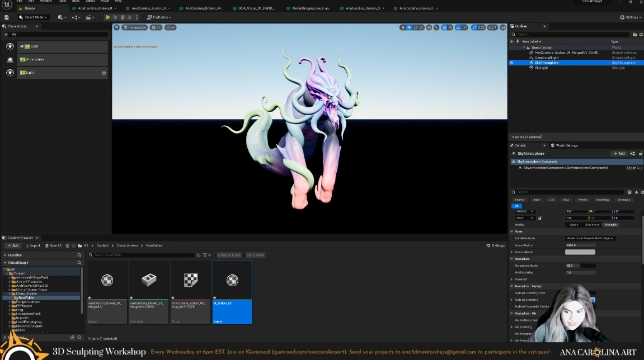This screenshot has height=360, width=644.
Task: Toggle surface snapping in the viewport
Action: pyautogui.click(x=436, y=27)
